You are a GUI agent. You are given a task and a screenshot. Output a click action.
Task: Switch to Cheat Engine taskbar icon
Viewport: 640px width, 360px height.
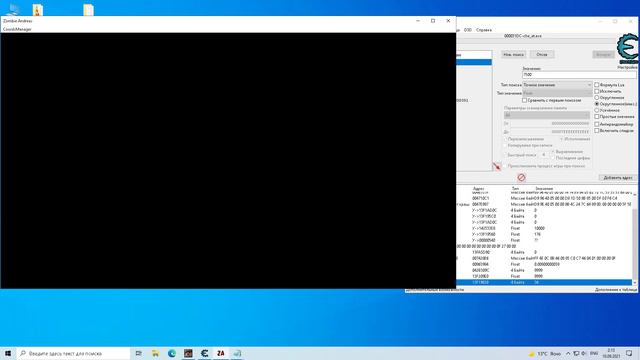(204, 353)
